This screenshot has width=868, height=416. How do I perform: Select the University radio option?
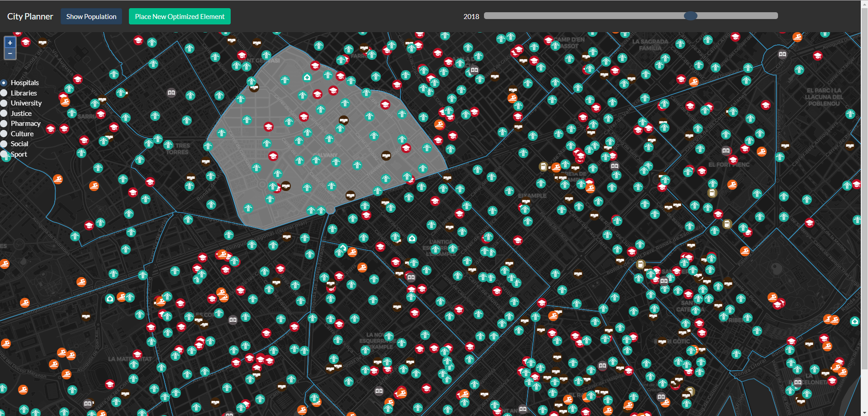click(x=4, y=103)
